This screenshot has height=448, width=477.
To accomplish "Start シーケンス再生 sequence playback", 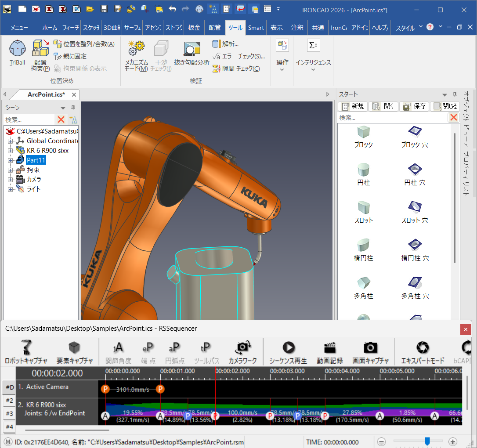I will pos(288,352).
